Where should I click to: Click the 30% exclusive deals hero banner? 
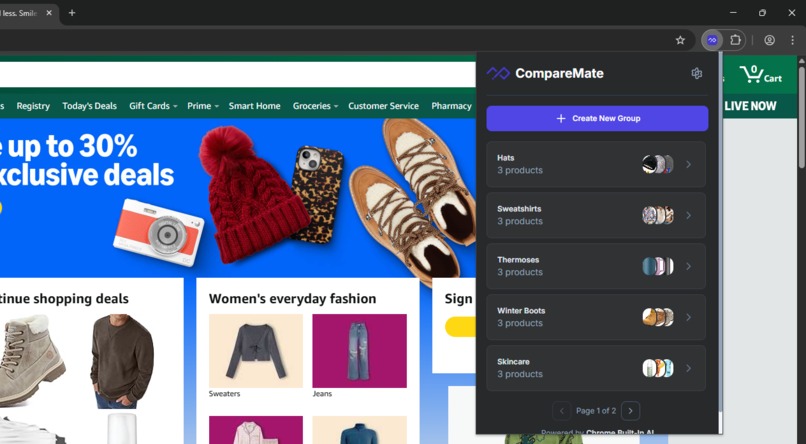pos(237,198)
